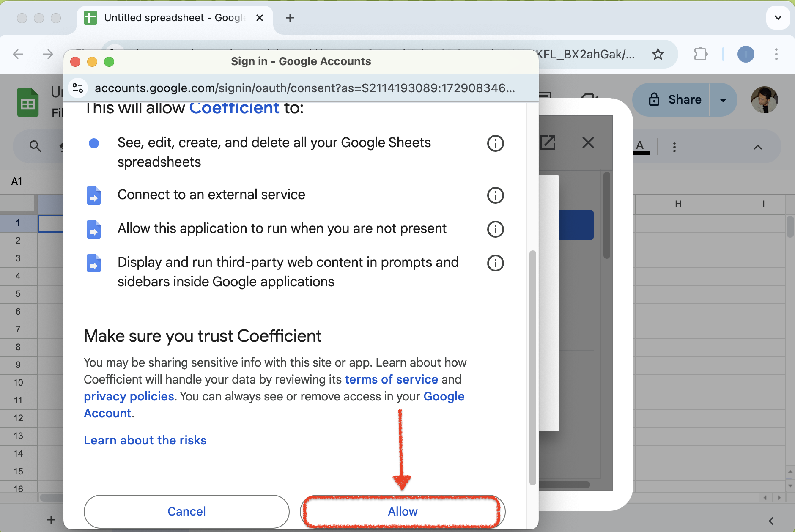
Task: Open info for run when not present permission
Action: [496, 229]
